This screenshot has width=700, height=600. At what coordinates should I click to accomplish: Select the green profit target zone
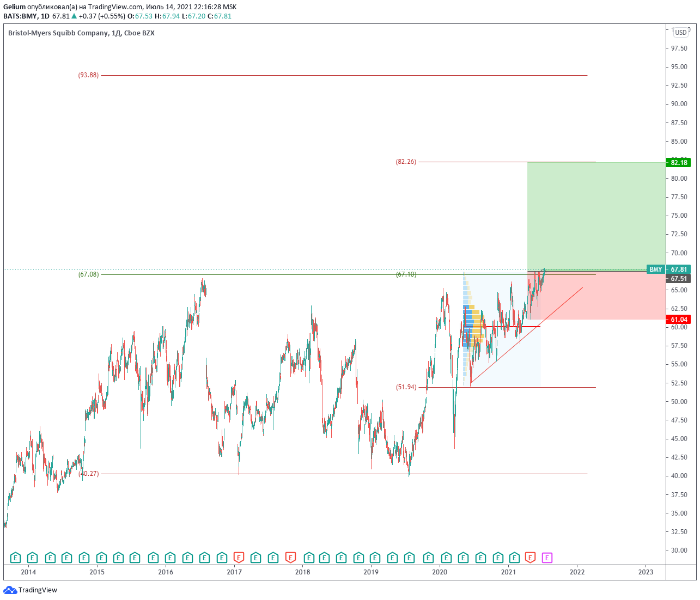click(x=596, y=216)
